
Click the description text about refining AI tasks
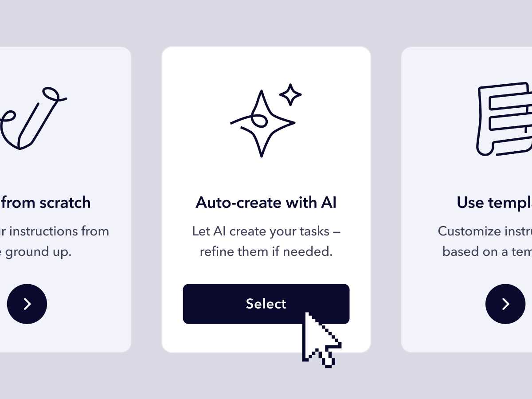coord(266,241)
